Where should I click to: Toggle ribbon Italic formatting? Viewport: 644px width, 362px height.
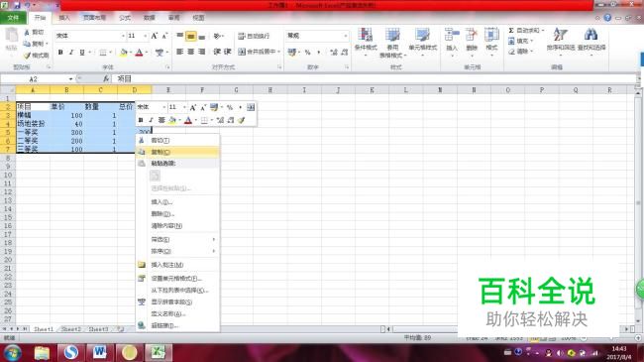point(71,53)
